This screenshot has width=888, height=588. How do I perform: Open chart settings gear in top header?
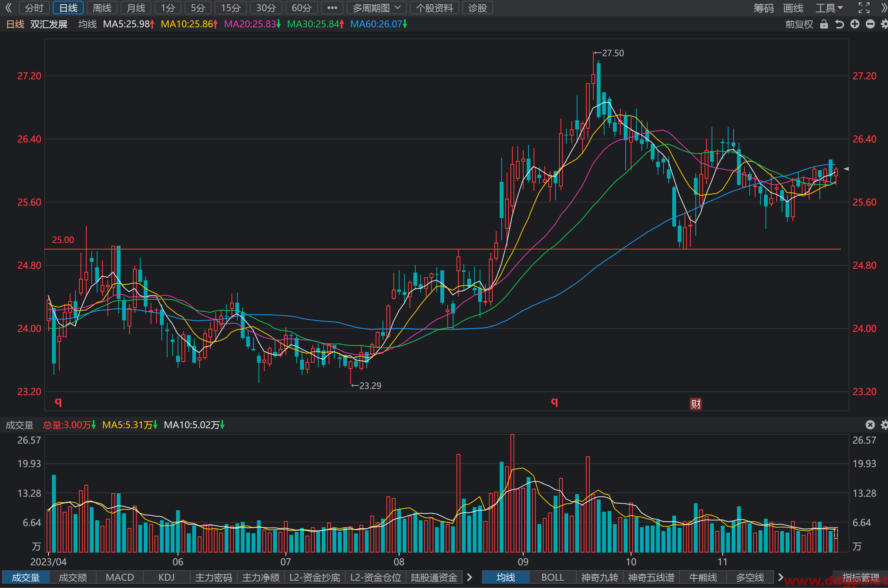[x=885, y=25]
